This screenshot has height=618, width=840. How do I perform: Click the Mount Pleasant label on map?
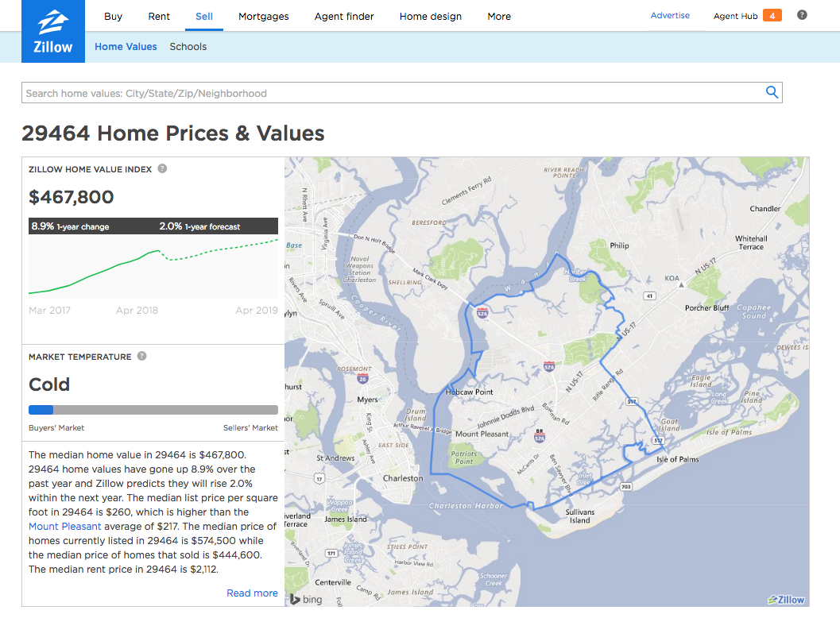click(482, 434)
